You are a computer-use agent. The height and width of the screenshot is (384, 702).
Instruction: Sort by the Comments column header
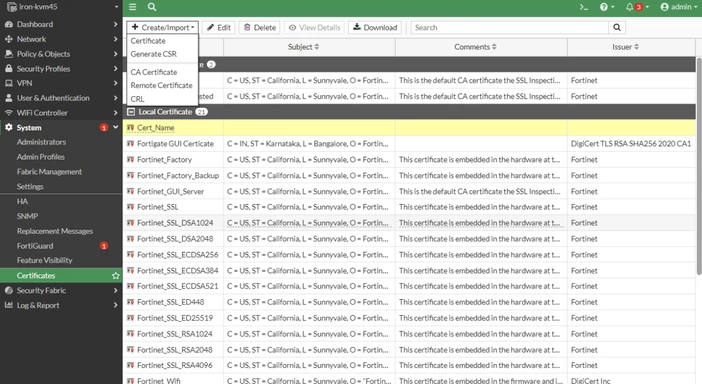tap(475, 47)
